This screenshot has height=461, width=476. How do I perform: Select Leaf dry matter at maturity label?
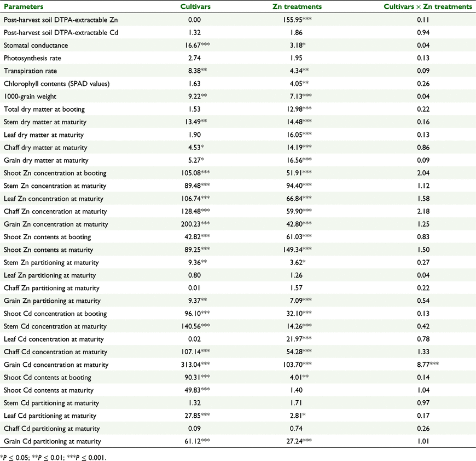click(x=43, y=135)
